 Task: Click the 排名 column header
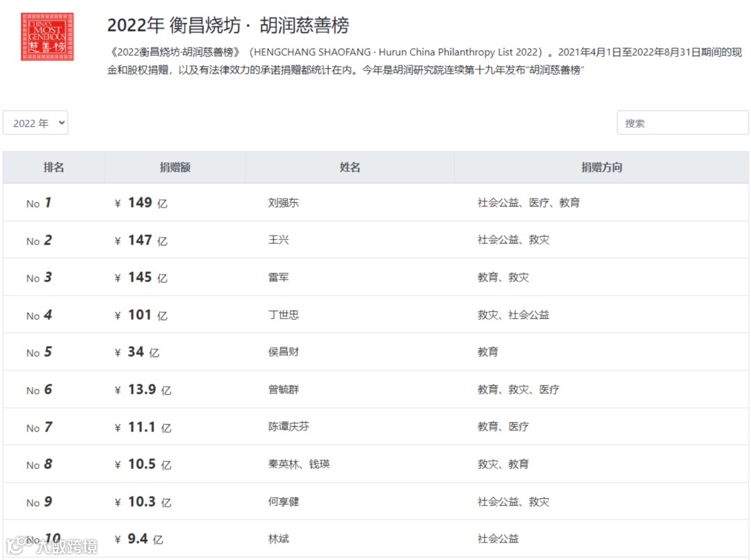[54, 167]
